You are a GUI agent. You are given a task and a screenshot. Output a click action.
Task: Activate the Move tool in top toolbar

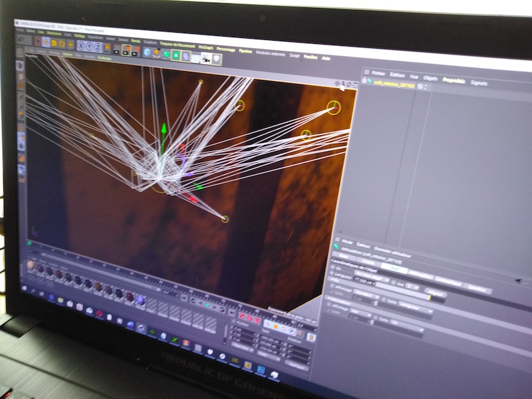45,43
